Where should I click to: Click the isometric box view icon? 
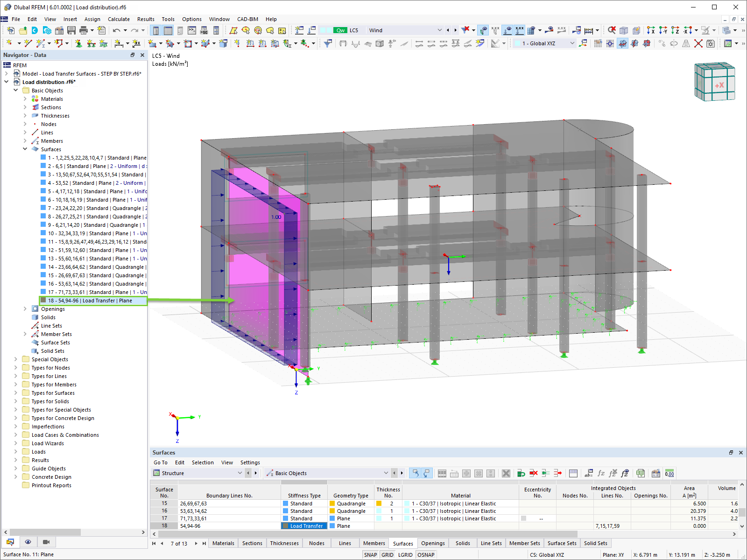click(x=624, y=30)
